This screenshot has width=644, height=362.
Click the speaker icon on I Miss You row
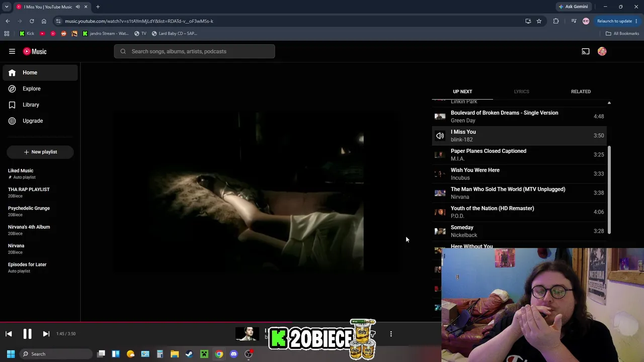[440, 136]
